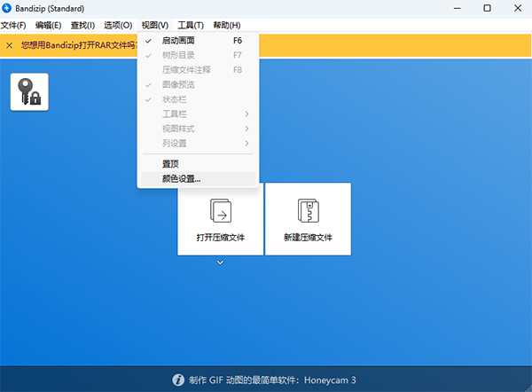The height and width of the screenshot is (392, 532).
Task: Expand the 工具栏 submenu
Action: coord(198,114)
